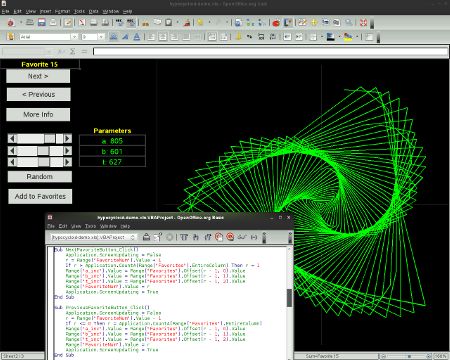Image resolution: width=450 pixels, height=360 pixels.
Task: Click the More Info button
Action: coord(38,114)
